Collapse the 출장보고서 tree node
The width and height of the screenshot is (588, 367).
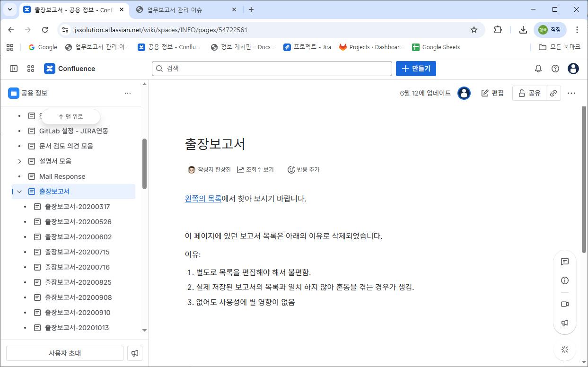pyautogui.click(x=19, y=192)
